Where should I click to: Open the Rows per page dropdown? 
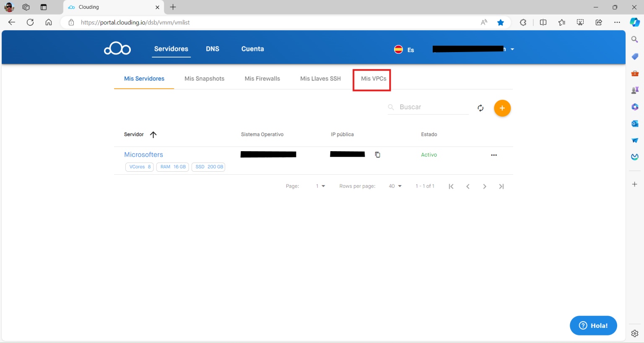point(395,186)
